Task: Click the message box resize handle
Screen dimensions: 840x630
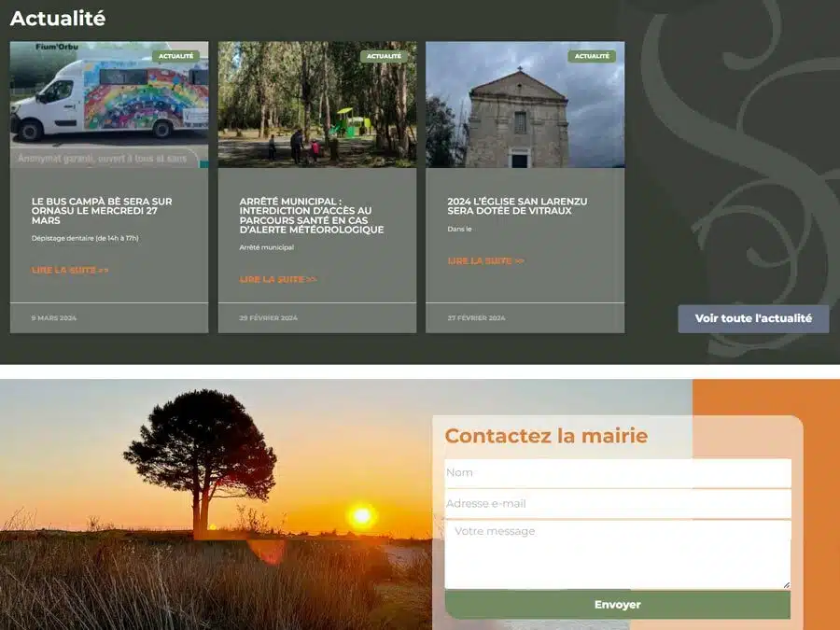Action: tap(786, 584)
